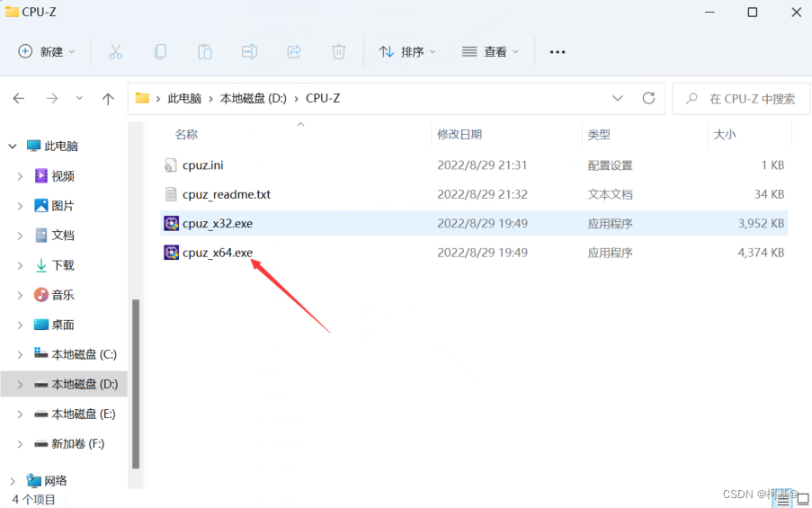Refresh the current folder
Image resolution: width=812 pixels, height=508 pixels.
[x=648, y=98]
